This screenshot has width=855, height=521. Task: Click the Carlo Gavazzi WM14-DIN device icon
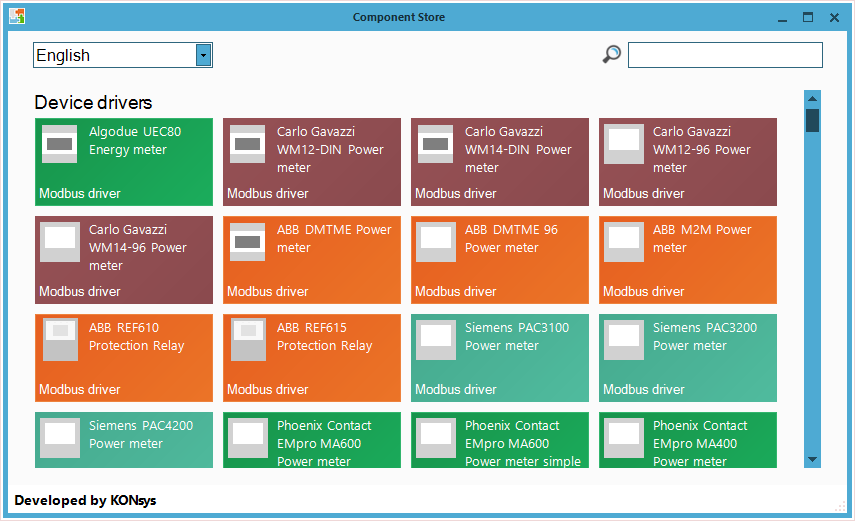436,144
